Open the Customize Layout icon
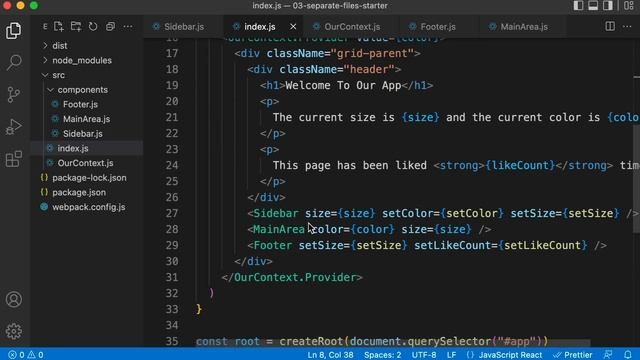This screenshot has width=640, height=360. (629, 5)
